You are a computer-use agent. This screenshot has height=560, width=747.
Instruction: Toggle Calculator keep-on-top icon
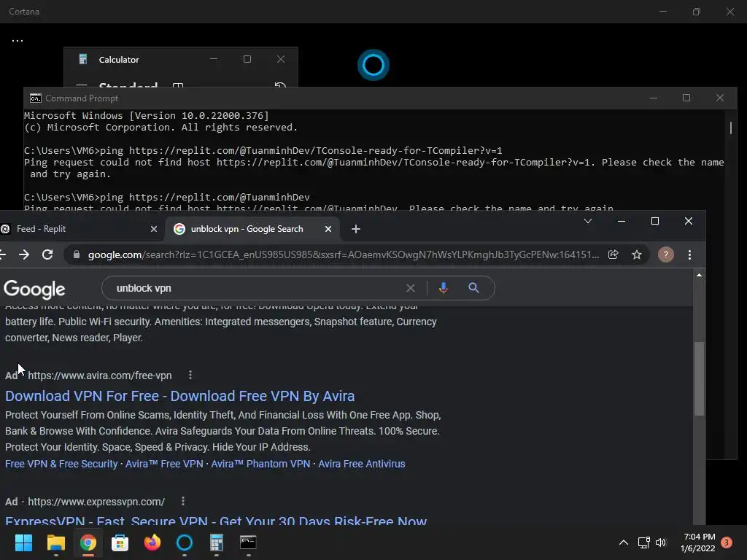[x=178, y=85]
